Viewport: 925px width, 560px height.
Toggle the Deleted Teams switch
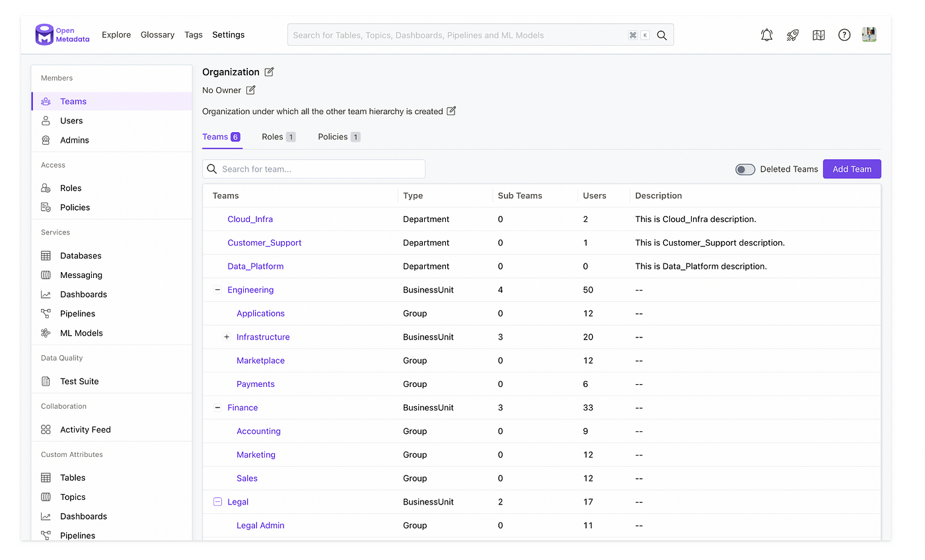coord(745,169)
